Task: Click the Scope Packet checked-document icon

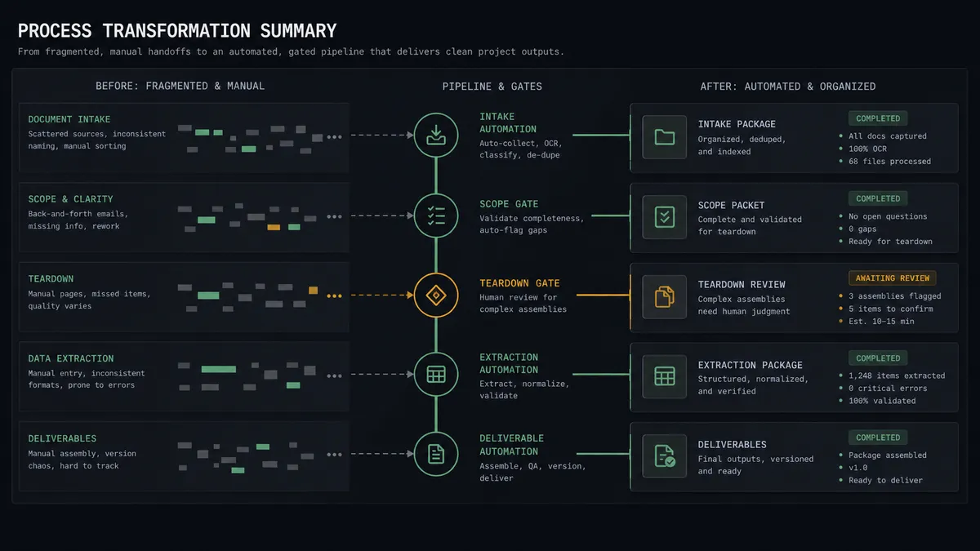Action: coord(665,217)
